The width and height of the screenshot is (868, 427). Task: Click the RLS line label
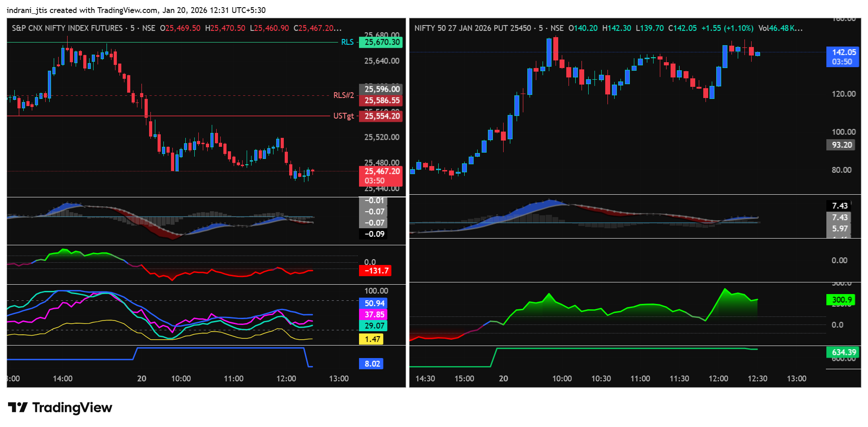347,42
